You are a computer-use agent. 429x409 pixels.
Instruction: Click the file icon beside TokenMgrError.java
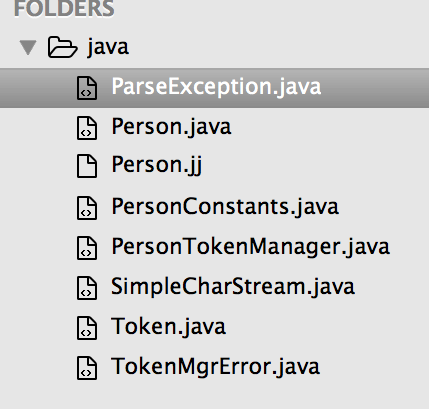click(87, 368)
